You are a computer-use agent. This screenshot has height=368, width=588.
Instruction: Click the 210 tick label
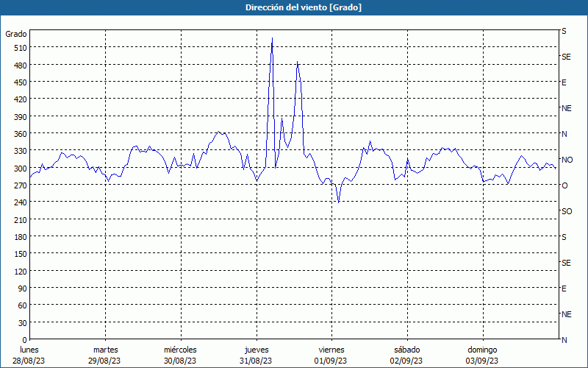[20, 219]
